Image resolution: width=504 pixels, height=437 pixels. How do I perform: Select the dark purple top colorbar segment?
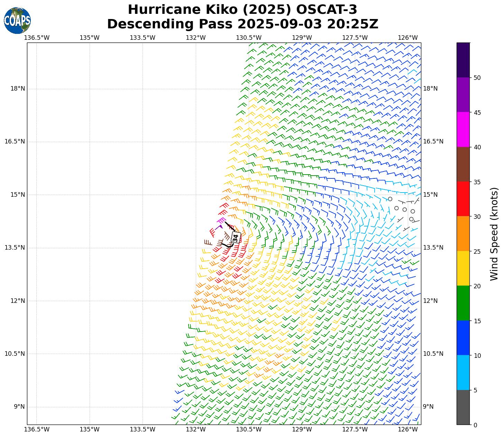pyautogui.click(x=463, y=60)
